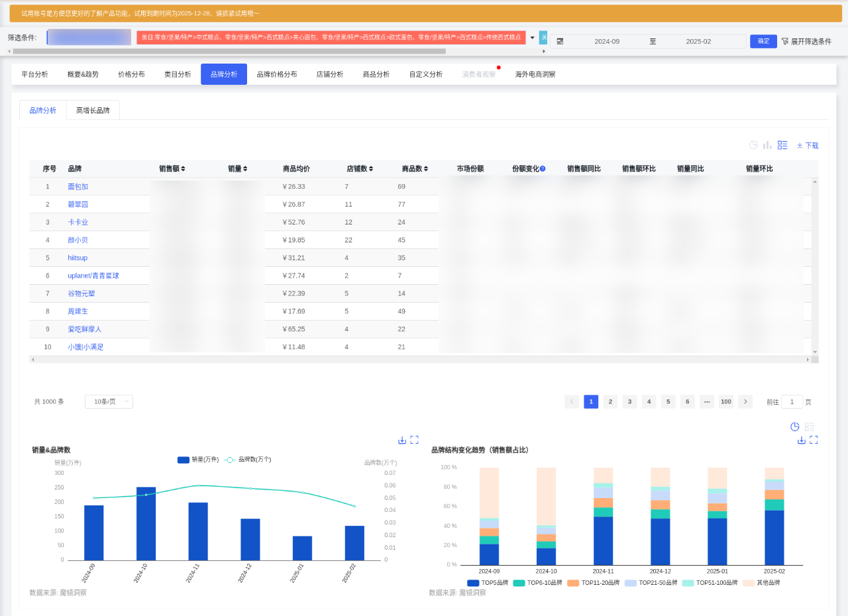Download the 销量&品牌数 chart
This screenshot has height=616, width=848.
tap(402, 440)
